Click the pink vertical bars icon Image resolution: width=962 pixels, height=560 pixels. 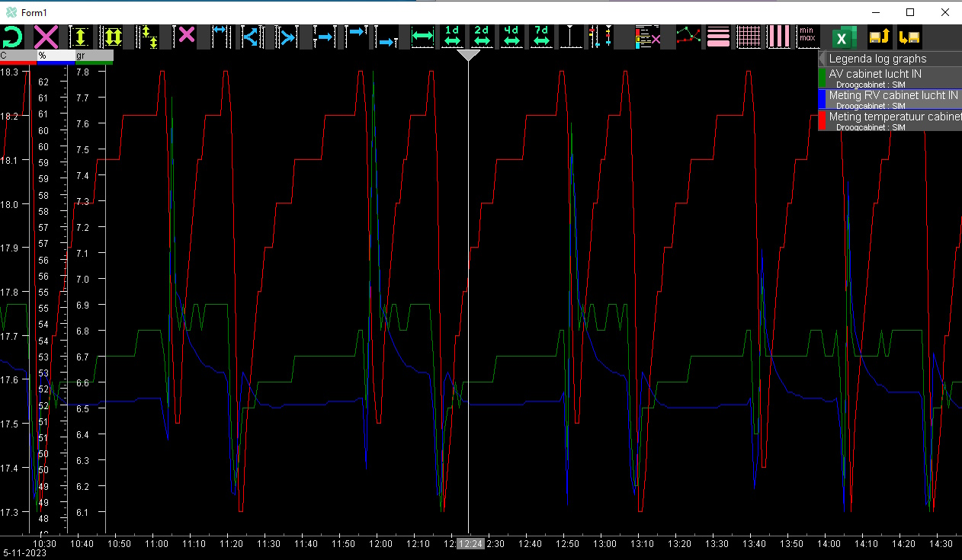pos(780,37)
